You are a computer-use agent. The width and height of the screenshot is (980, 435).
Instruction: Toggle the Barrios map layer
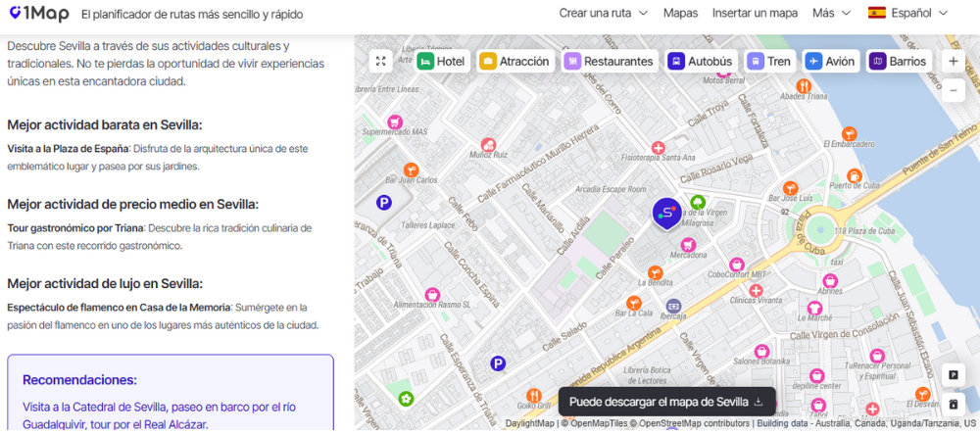(x=900, y=62)
